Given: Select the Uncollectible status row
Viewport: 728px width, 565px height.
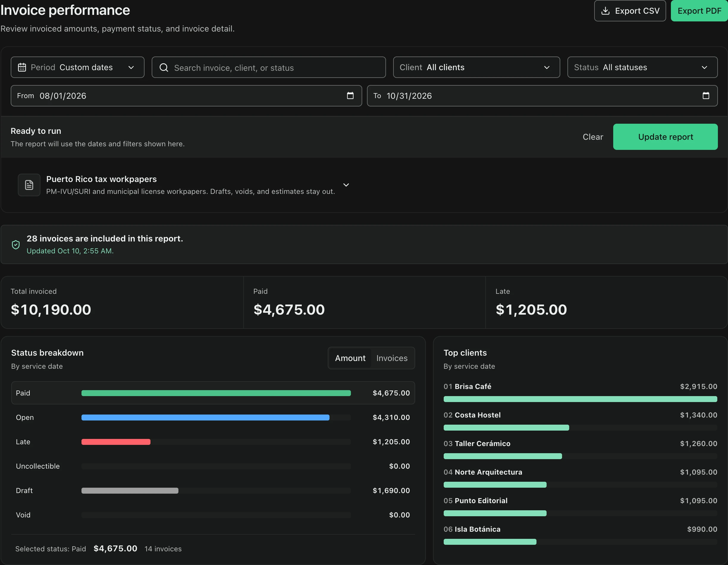Looking at the screenshot, I should pos(213,466).
